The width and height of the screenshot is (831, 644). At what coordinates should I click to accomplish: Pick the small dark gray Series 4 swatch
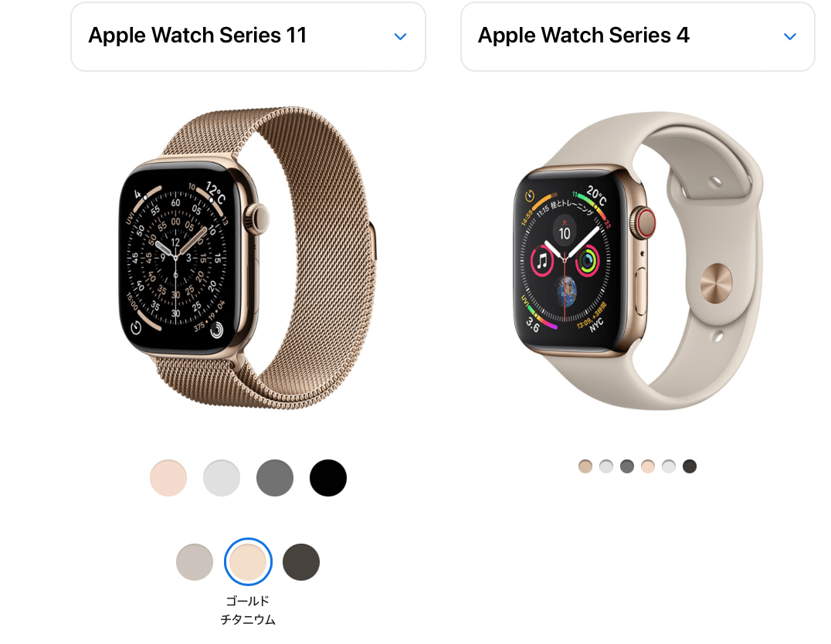pyautogui.click(x=627, y=466)
